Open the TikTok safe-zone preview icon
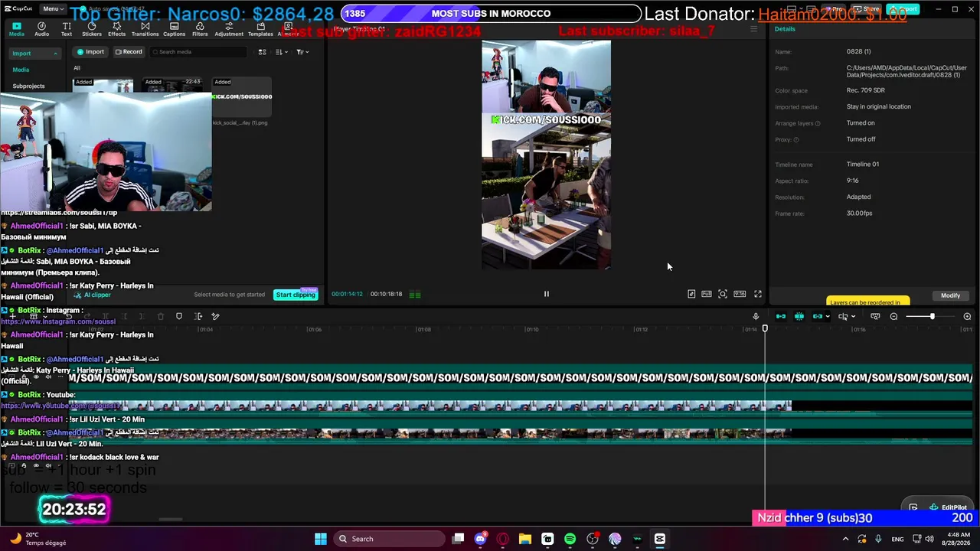Image resolution: width=980 pixels, height=551 pixels. point(691,294)
